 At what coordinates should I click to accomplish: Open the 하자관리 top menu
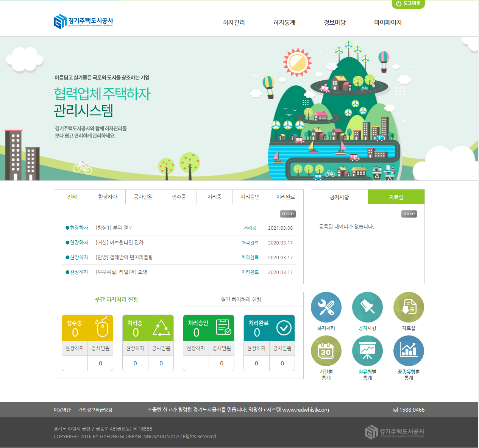234,23
